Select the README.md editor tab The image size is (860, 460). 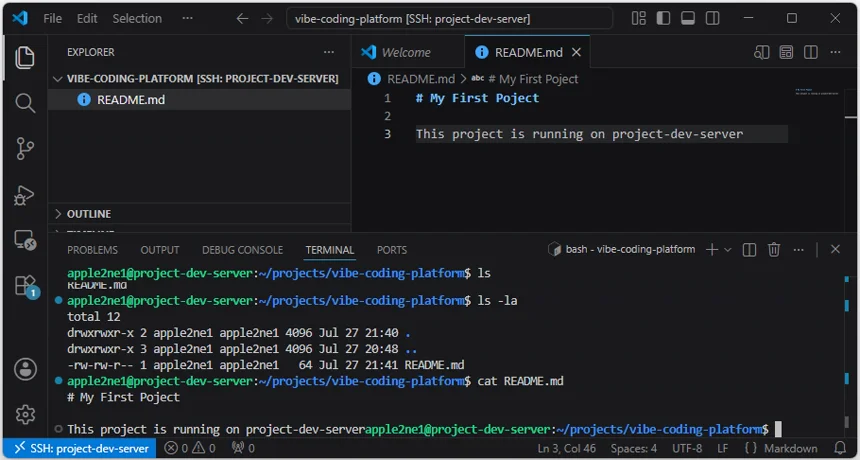pyautogui.click(x=527, y=52)
